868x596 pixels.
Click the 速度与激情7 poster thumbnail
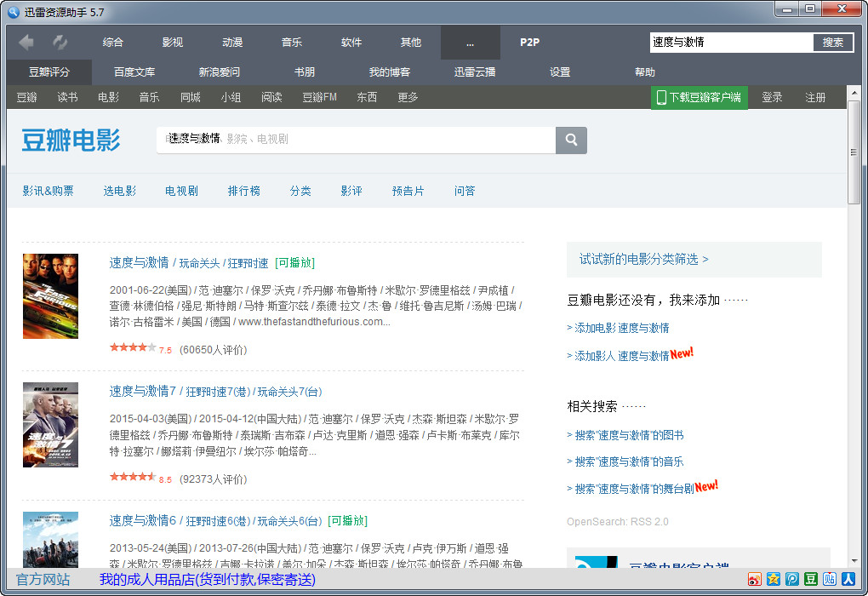tap(50, 425)
